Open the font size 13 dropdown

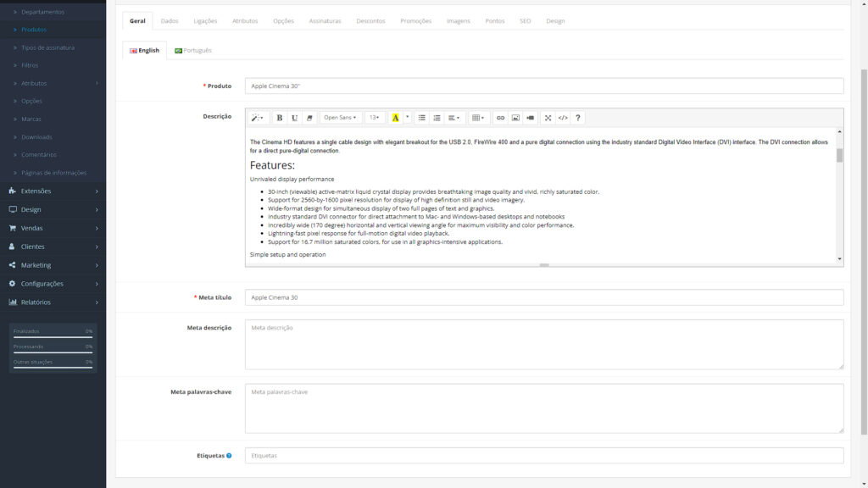point(375,118)
